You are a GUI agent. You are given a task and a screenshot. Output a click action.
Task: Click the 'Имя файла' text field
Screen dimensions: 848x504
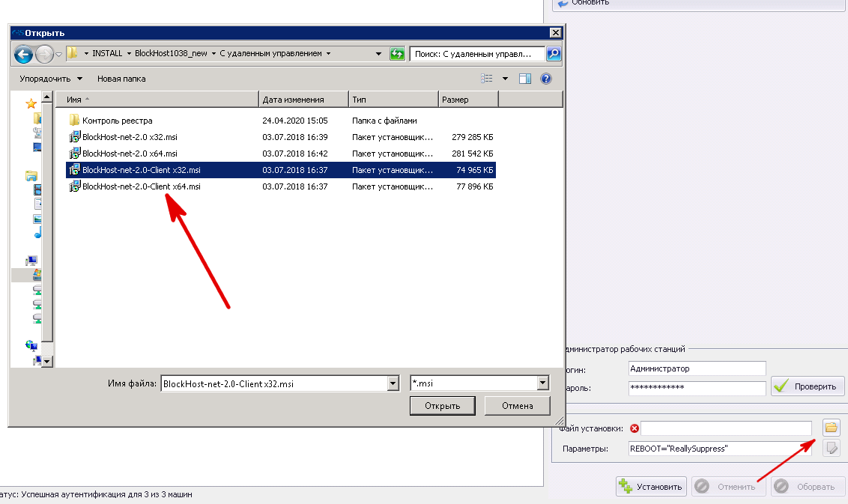pyautogui.click(x=274, y=383)
